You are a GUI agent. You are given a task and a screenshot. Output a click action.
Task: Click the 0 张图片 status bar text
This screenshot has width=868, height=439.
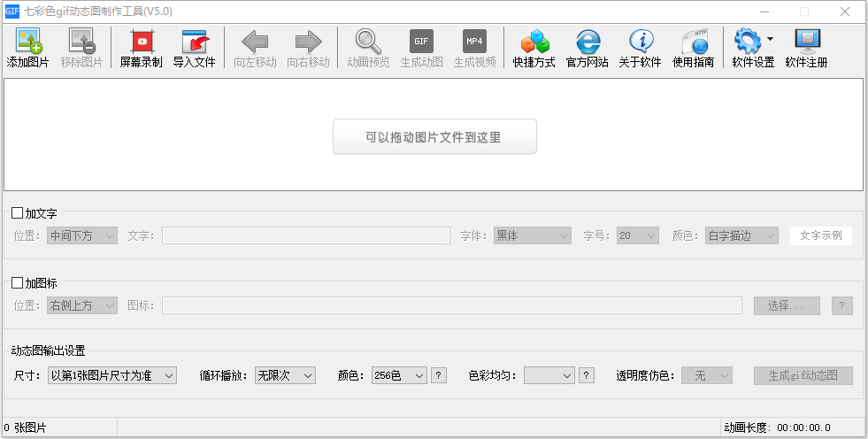coord(26,428)
